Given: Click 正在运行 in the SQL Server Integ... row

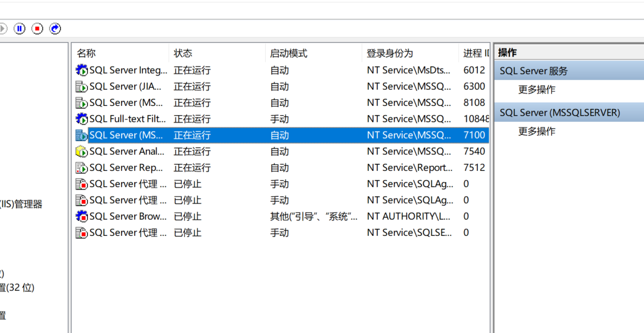Looking at the screenshot, I should [192, 71].
